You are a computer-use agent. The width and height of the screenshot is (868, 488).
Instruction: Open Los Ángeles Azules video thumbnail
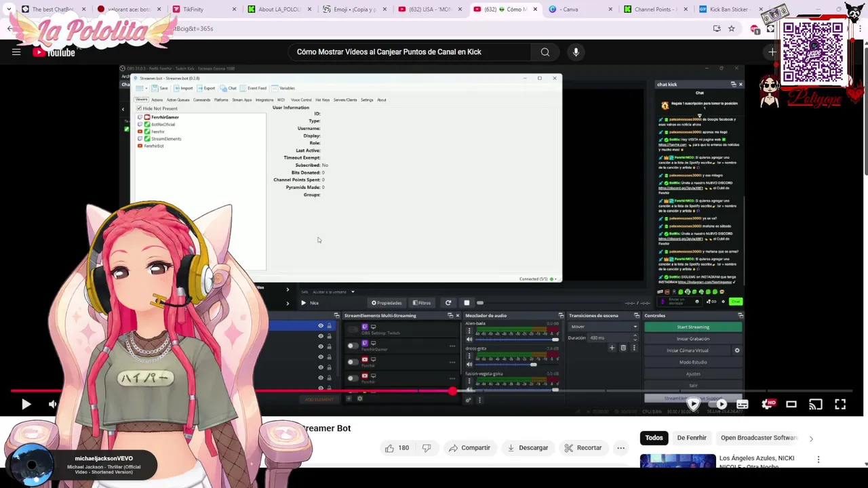pyautogui.click(x=677, y=461)
